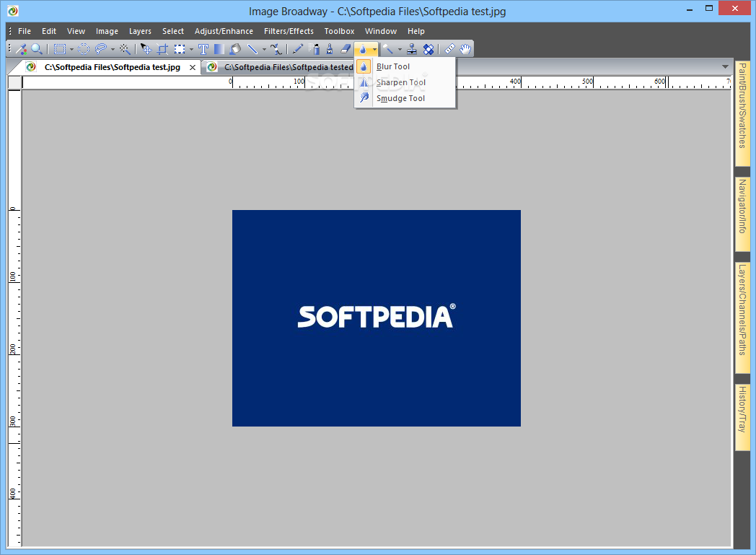Collapse the blur tool dropdown arrow

374,49
